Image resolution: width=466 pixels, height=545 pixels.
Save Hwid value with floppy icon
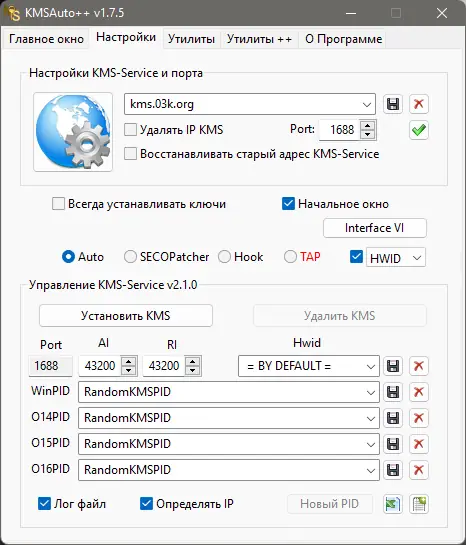tap(393, 366)
